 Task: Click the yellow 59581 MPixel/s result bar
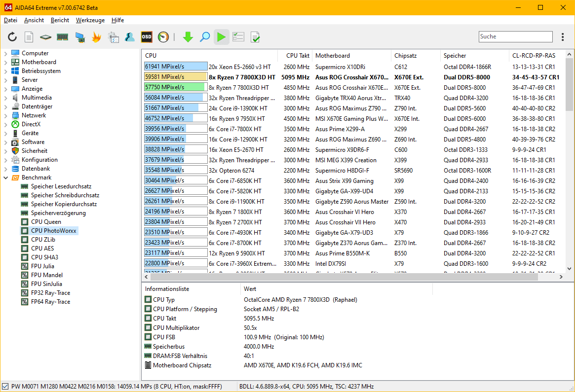click(x=176, y=77)
